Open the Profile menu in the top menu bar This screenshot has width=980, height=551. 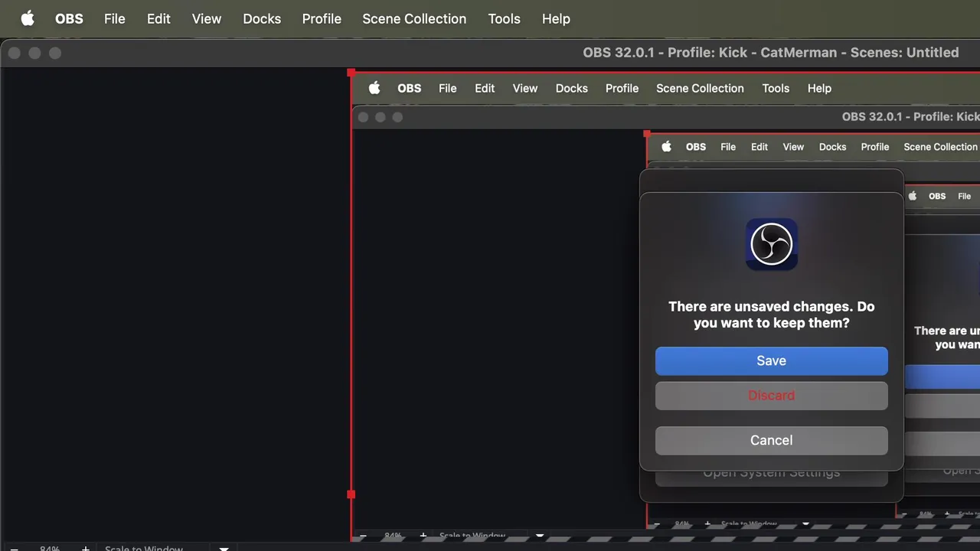322,18
